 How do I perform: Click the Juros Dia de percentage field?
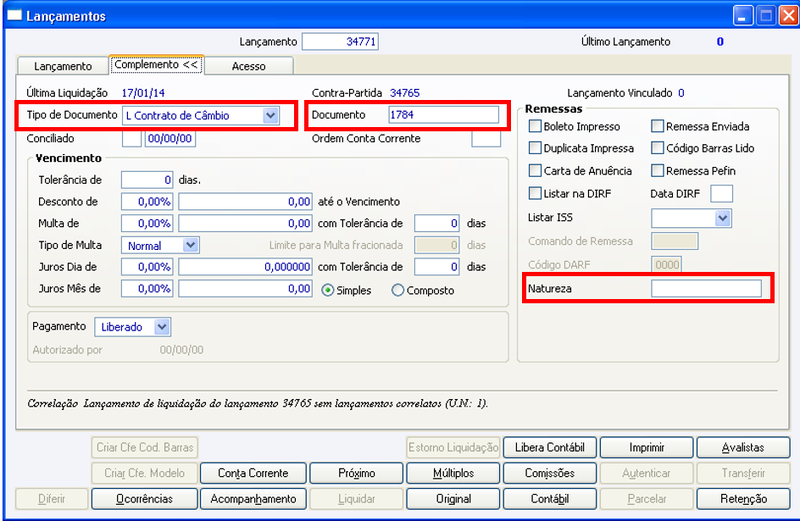147,266
